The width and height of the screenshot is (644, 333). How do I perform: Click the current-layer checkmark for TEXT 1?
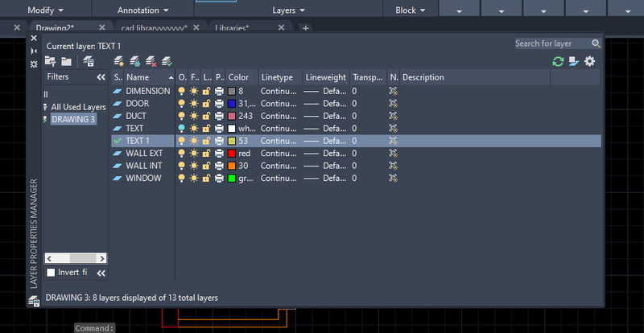pyautogui.click(x=118, y=141)
